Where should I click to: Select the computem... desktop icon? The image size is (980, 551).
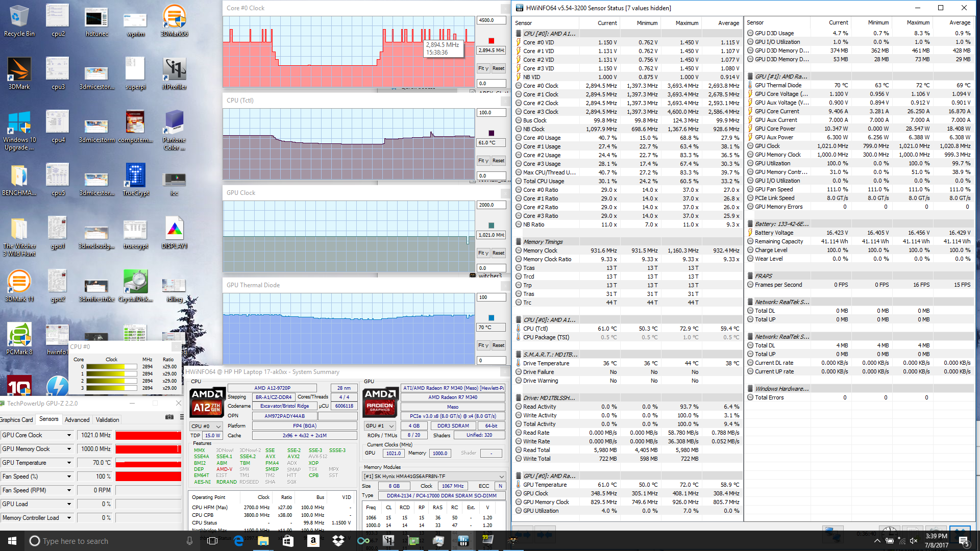(x=135, y=127)
